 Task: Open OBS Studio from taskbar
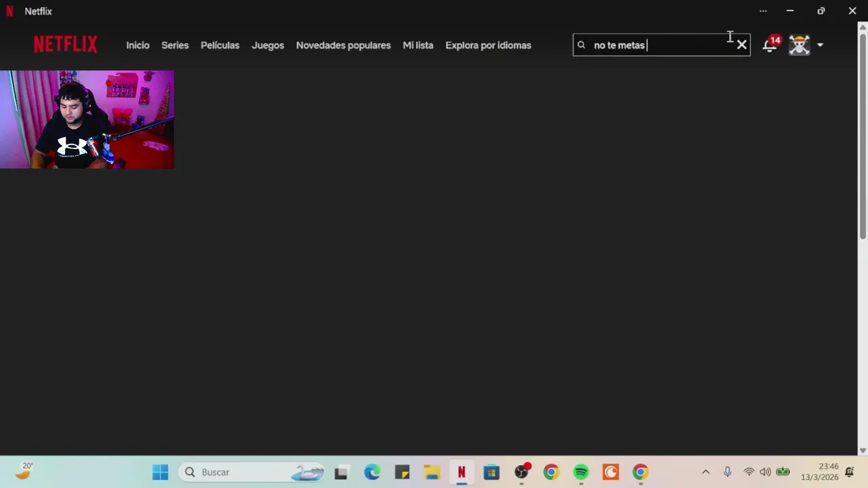coord(521,472)
